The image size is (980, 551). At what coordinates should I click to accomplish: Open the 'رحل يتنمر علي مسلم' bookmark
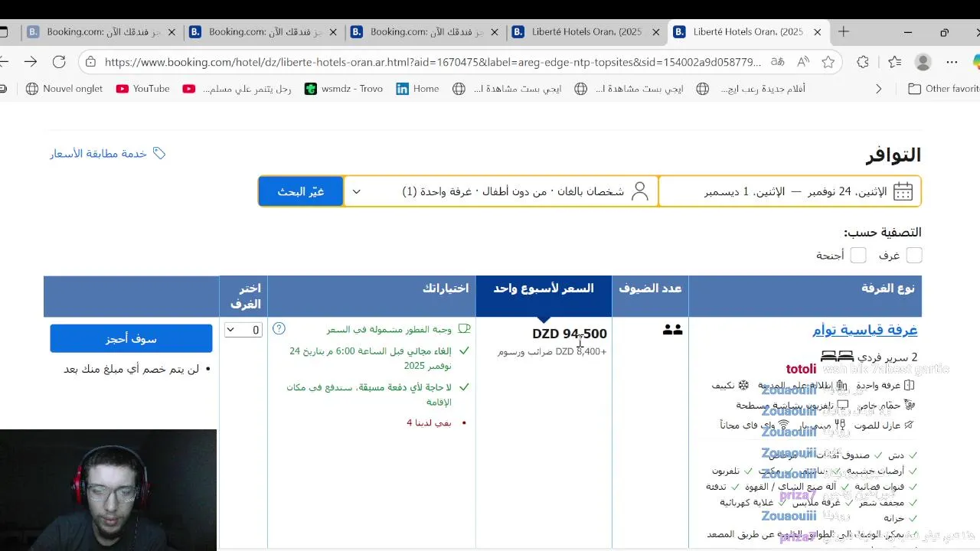pyautogui.click(x=237, y=89)
